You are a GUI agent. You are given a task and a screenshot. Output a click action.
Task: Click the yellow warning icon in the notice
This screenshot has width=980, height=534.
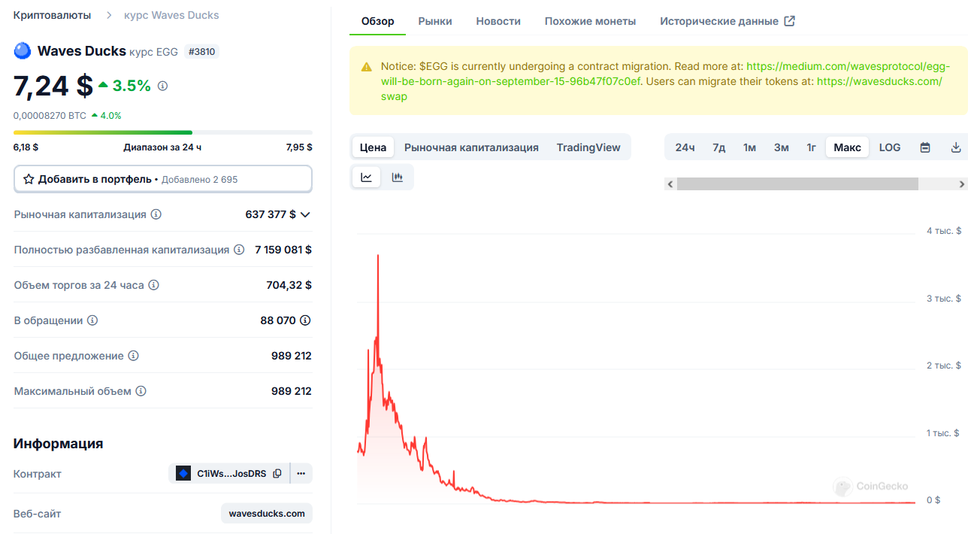tap(367, 66)
